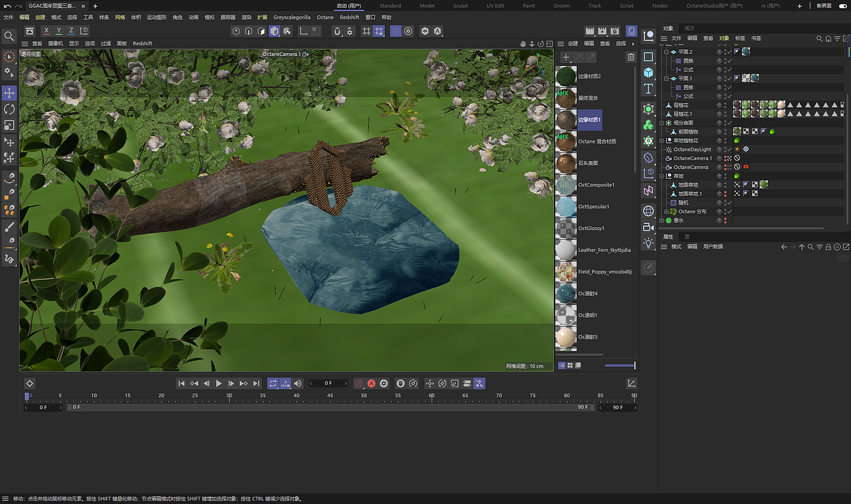Select the Move tool in left toolbar
The width and height of the screenshot is (851, 504).
tap(9, 92)
